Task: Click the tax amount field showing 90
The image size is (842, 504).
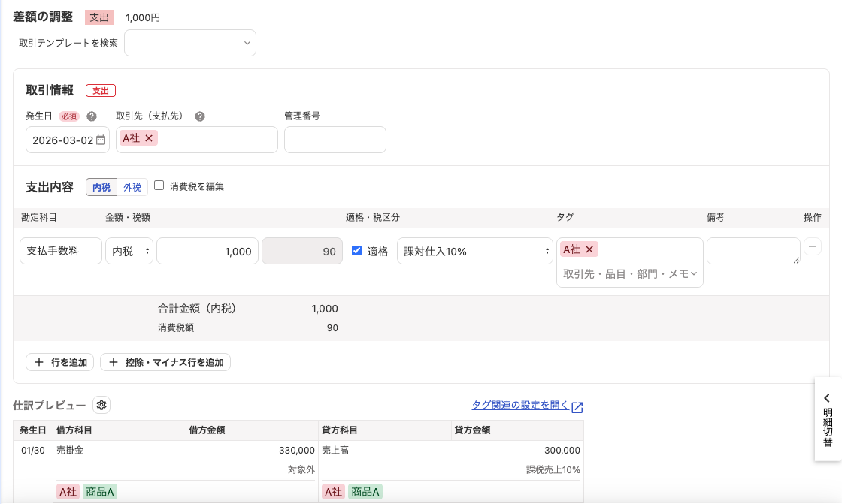Action: 301,251
